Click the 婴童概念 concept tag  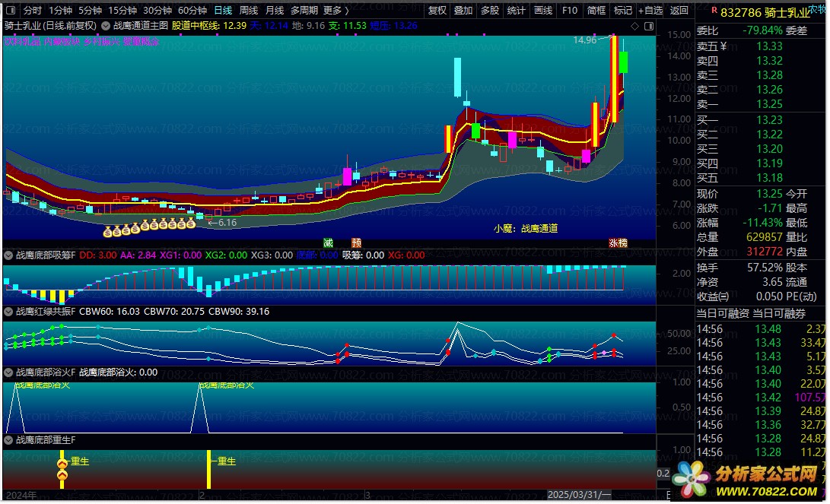pyautogui.click(x=141, y=41)
